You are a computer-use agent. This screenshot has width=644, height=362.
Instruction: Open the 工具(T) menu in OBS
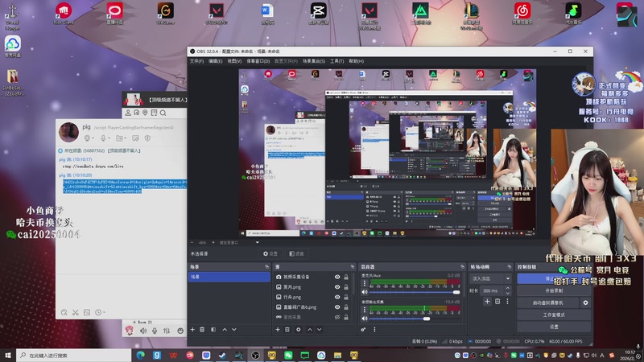click(x=336, y=61)
